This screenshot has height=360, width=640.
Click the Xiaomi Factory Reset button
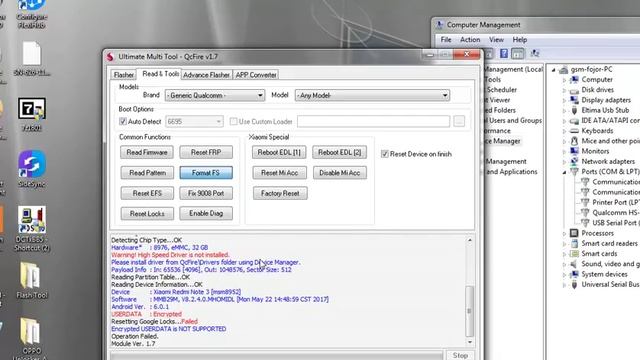pyautogui.click(x=280, y=193)
